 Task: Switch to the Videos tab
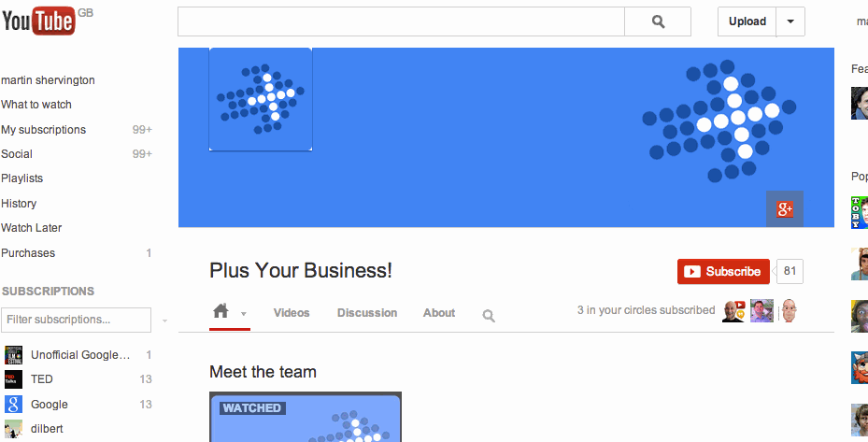pyautogui.click(x=292, y=313)
